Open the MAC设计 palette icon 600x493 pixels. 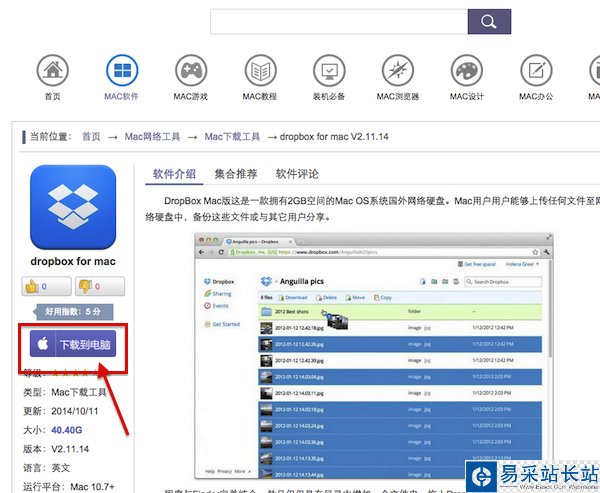467,71
